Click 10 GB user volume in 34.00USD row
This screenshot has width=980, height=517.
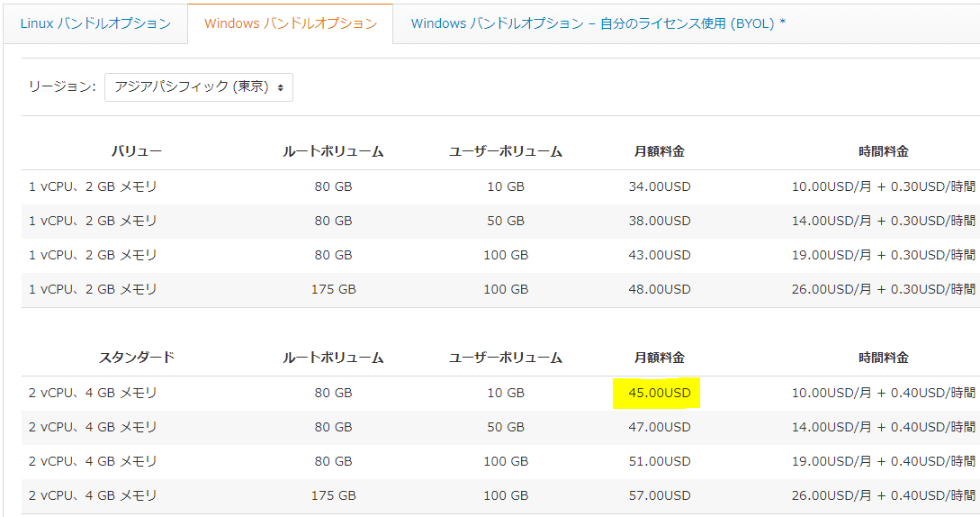(506, 186)
